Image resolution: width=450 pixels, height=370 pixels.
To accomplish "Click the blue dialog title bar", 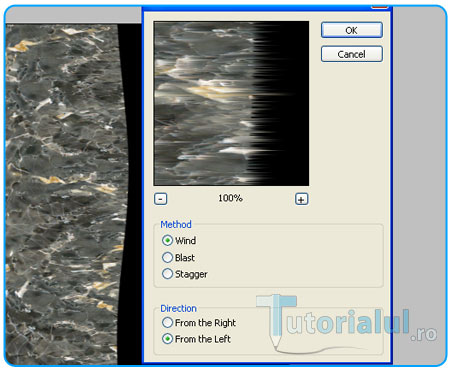I will pyautogui.click(x=257, y=8).
